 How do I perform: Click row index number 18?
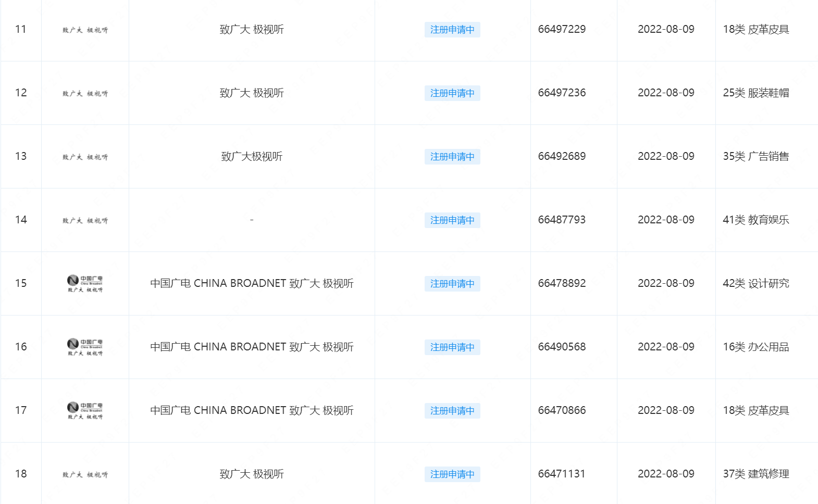pyautogui.click(x=21, y=474)
